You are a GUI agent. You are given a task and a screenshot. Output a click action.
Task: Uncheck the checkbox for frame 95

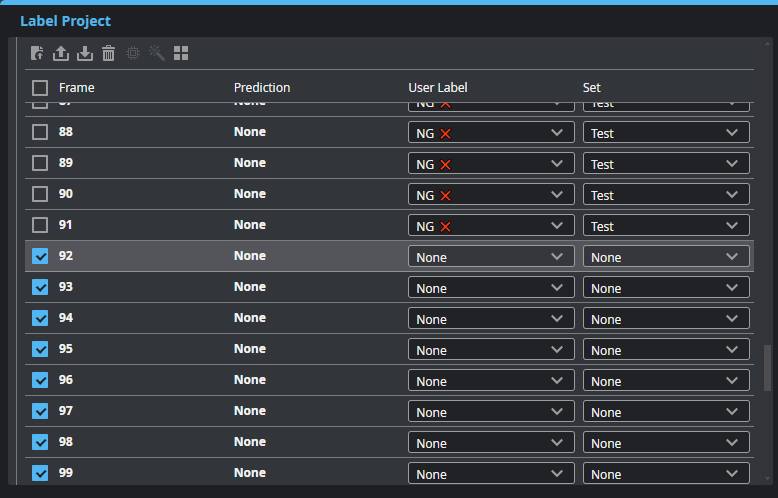point(40,349)
